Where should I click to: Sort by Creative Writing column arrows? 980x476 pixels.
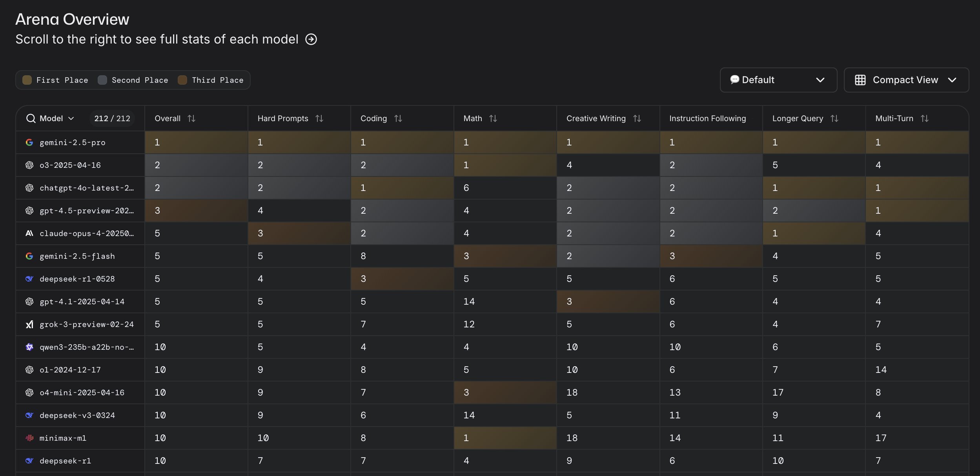[637, 118]
